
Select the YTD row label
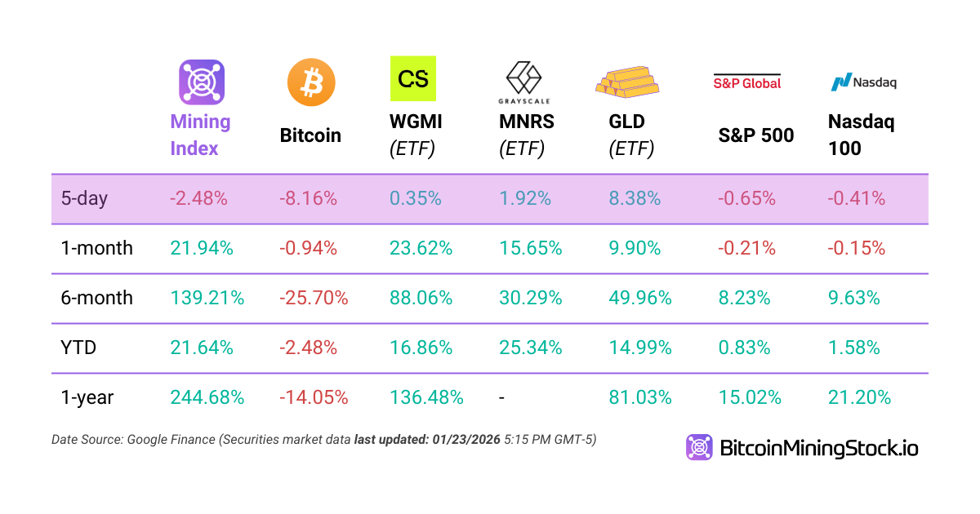[x=79, y=348]
